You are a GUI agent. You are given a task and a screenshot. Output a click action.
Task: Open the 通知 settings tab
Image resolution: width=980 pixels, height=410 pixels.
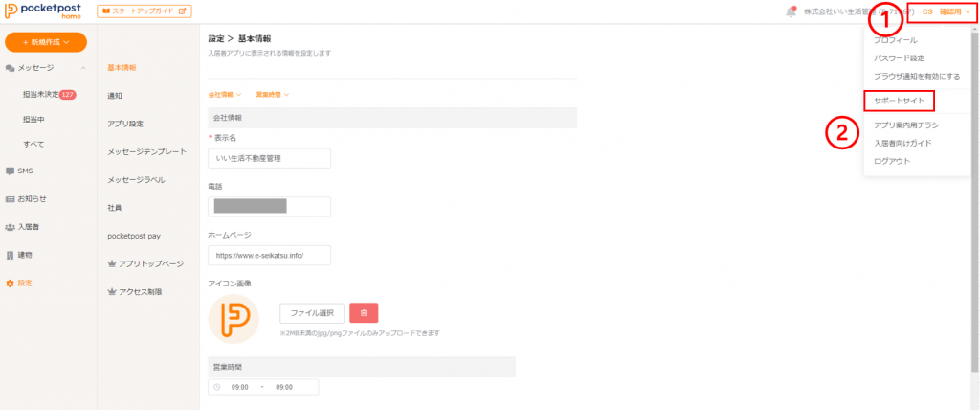[x=115, y=96]
